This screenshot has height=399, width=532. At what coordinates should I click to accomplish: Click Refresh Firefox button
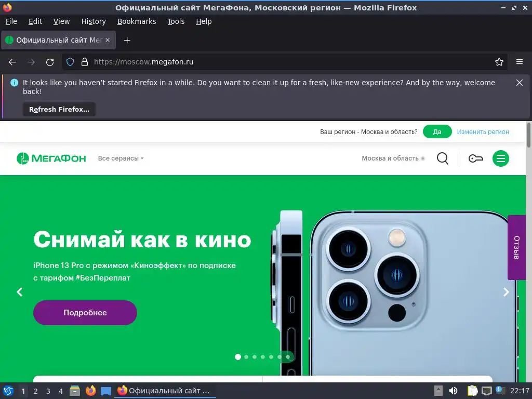(59, 109)
